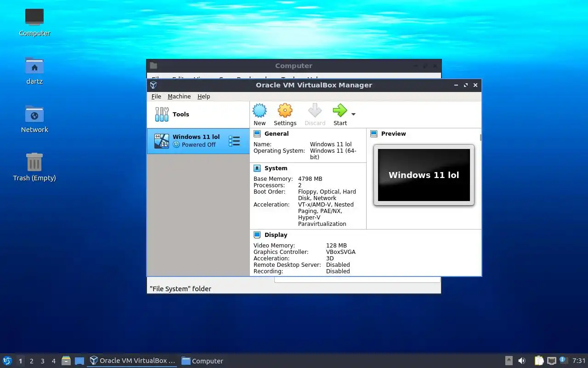Create a new virtual machine with New
Image resolution: width=588 pixels, height=368 pixels.
[260, 114]
